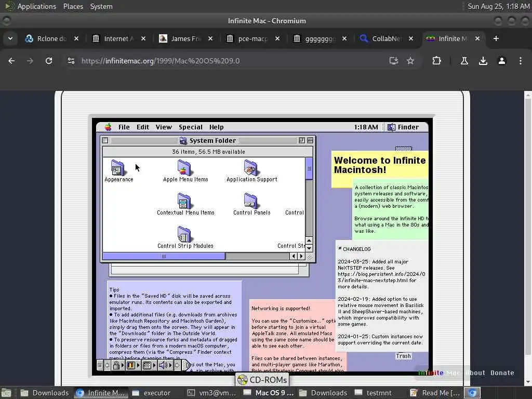This screenshot has height=399, width=532.
Task: Click the Donate link
Action: (x=502, y=373)
